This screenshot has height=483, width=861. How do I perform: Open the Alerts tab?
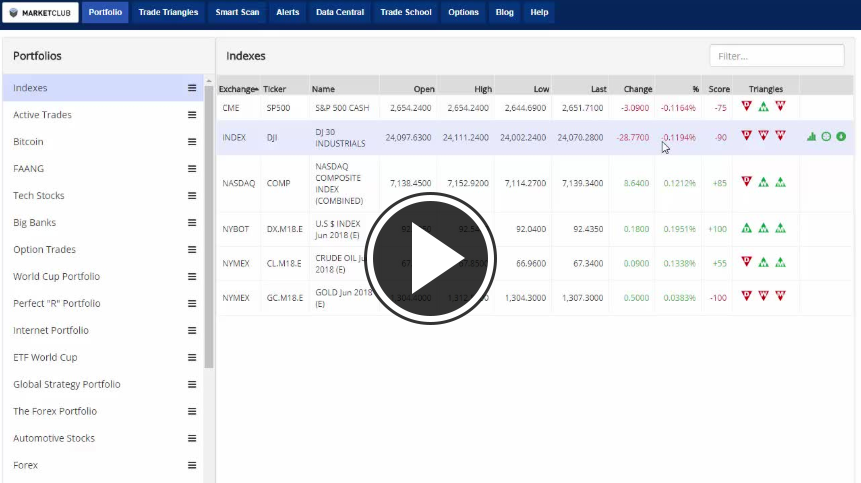[x=288, y=12]
